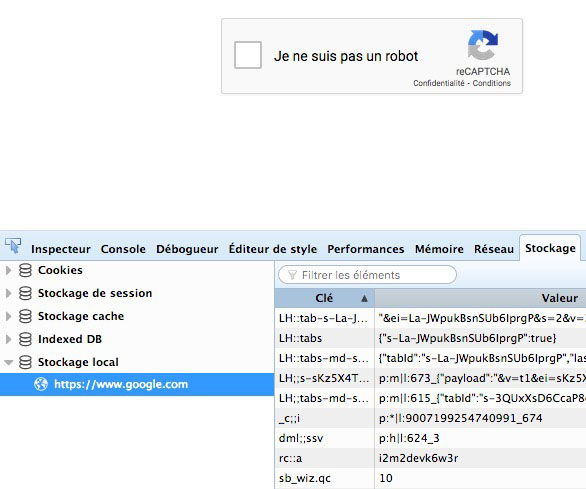
Task: Select the sb_wiz.qc key cell
Action: point(324,478)
